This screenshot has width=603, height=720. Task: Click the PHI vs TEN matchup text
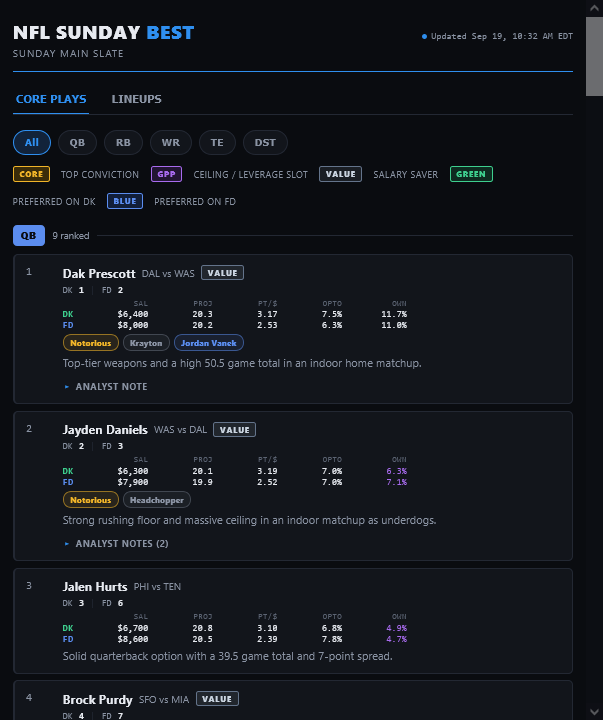point(157,587)
